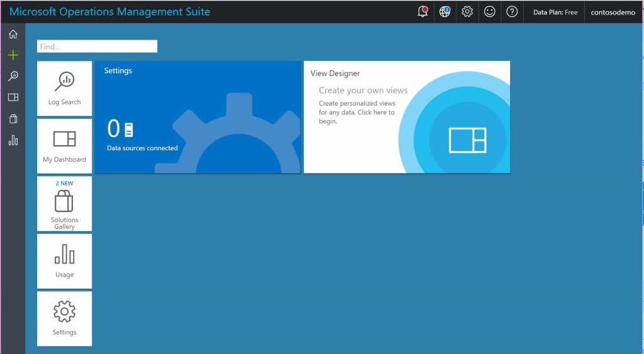Image resolution: width=644 pixels, height=354 pixels.
Task: Open the help question mark icon
Action: coord(512,11)
